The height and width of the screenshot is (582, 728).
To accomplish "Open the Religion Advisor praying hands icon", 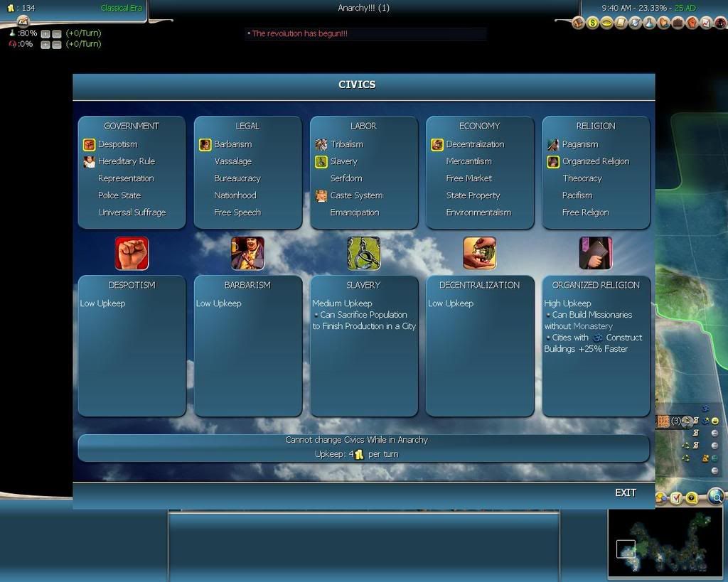I will click(664, 23).
